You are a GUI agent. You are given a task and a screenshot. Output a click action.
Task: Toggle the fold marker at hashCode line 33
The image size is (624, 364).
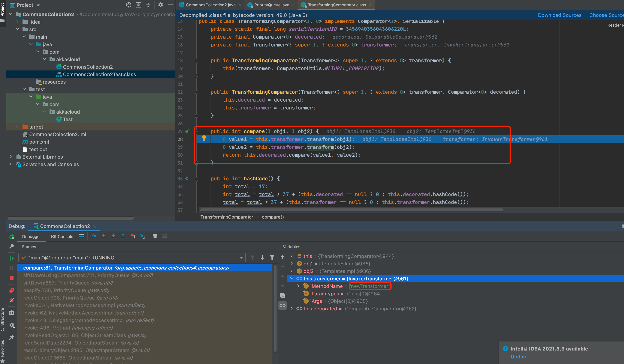click(x=197, y=179)
